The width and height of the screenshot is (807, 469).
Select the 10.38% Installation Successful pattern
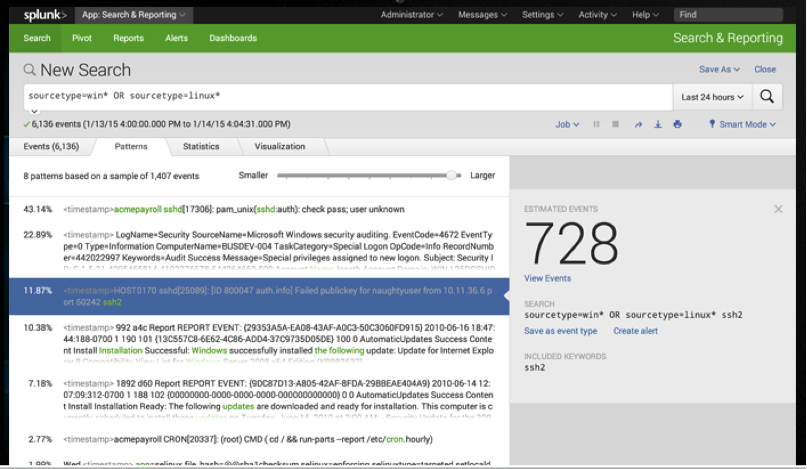[259, 343]
